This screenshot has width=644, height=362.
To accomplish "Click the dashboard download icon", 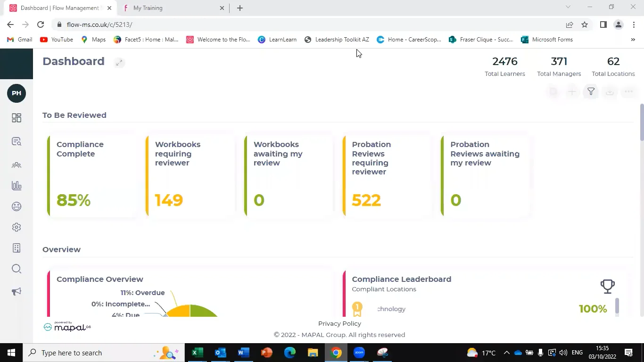I will coord(610,92).
